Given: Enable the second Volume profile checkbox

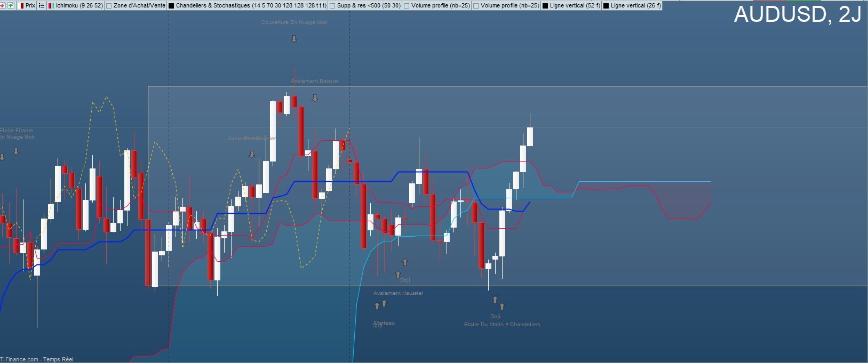Looking at the screenshot, I should [x=476, y=5].
